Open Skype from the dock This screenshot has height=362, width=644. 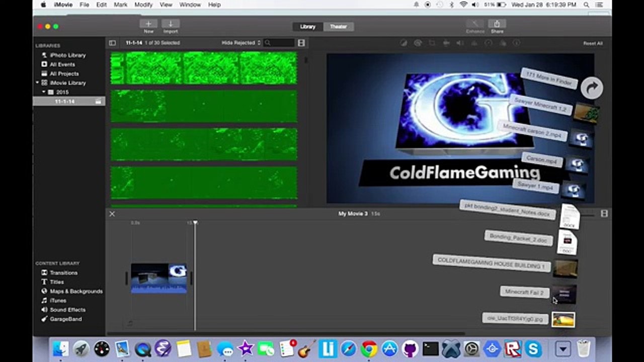point(533,348)
